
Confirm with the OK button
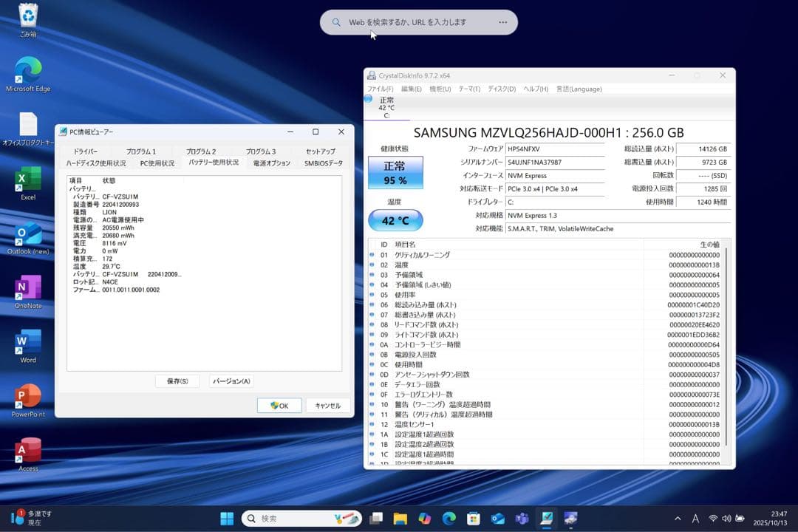point(279,406)
